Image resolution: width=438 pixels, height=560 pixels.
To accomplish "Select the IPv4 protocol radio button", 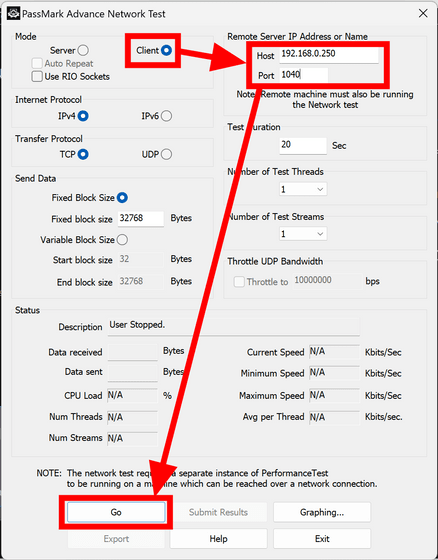I will [x=83, y=116].
